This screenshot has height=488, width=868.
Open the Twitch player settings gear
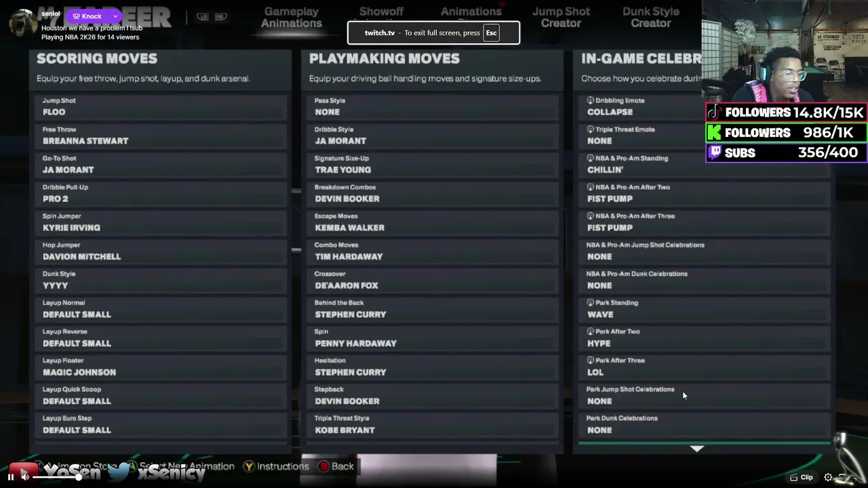click(828, 477)
